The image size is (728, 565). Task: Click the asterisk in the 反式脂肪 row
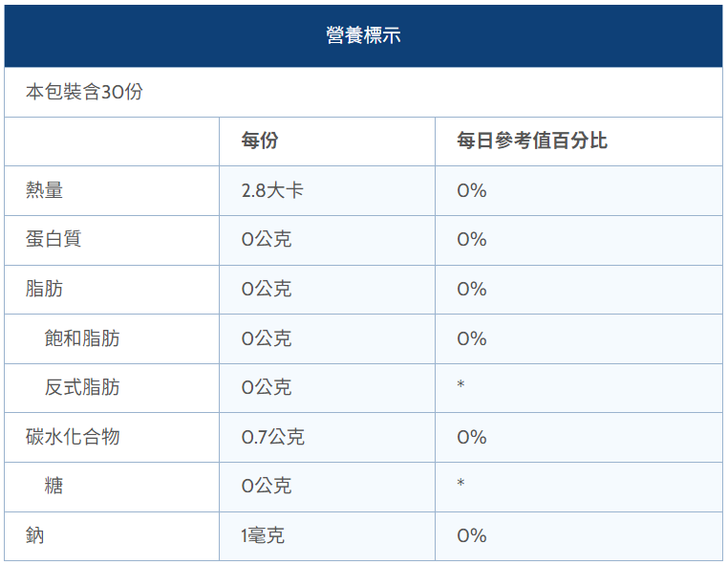click(x=460, y=386)
